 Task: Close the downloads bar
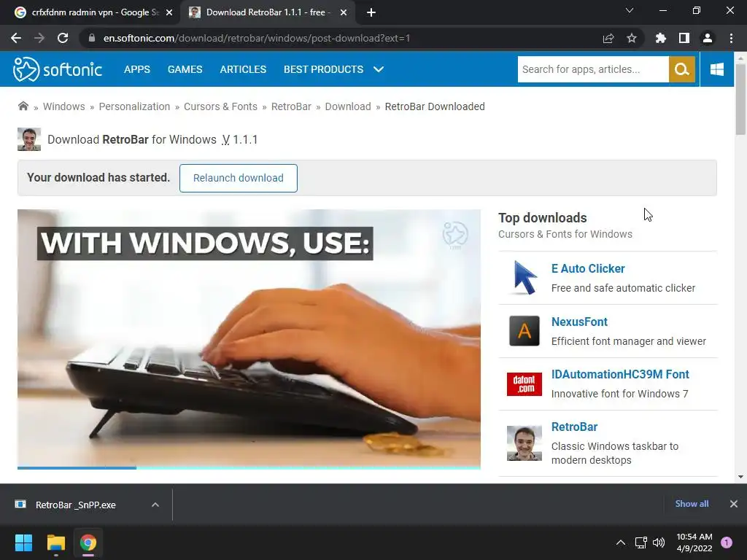click(734, 504)
